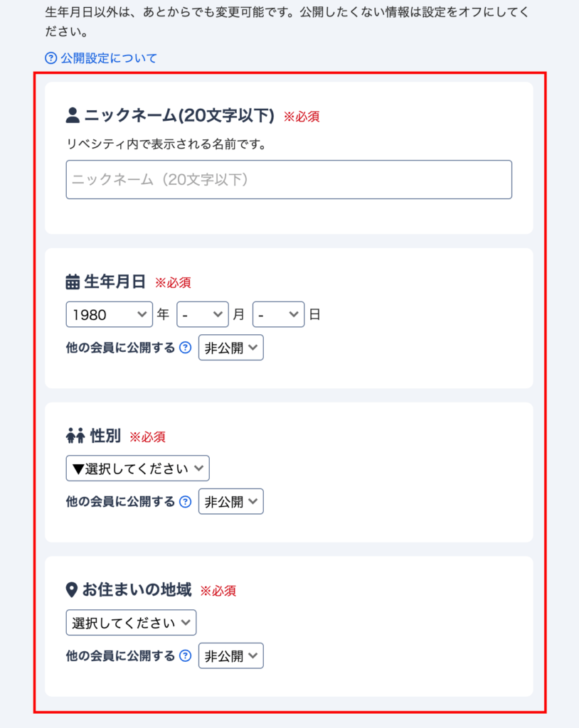Click the calendar icon beside 生年月日
Screen dimensions: 579x728
(73, 282)
